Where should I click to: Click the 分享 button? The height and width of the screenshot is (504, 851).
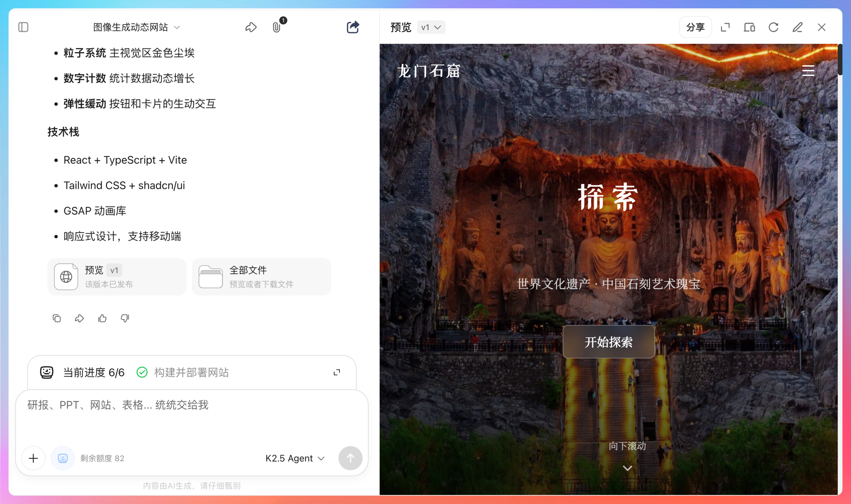(695, 27)
